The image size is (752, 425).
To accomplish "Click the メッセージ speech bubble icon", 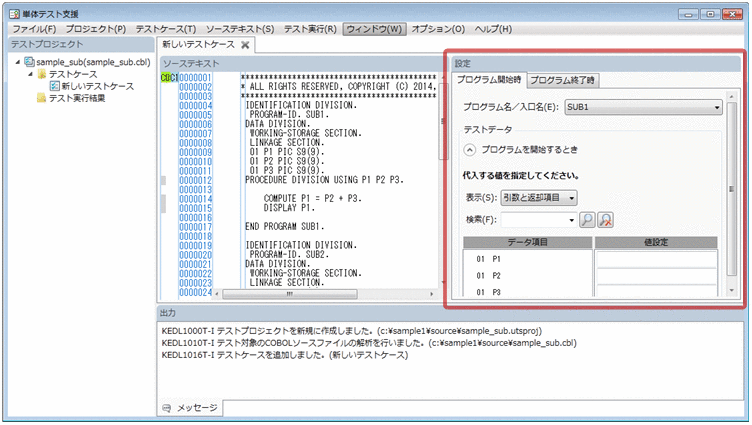I will [166, 408].
